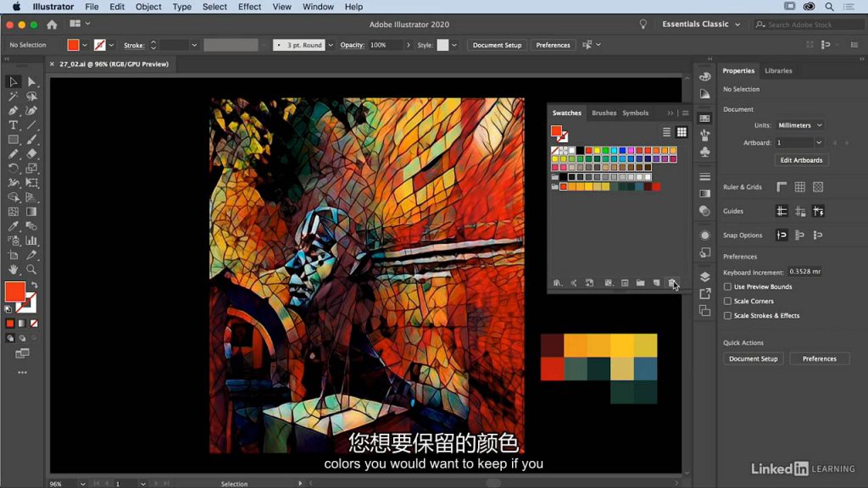Select the Hand tool
This screenshot has width=868, height=488.
pyautogui.click(x=14, y=269)
